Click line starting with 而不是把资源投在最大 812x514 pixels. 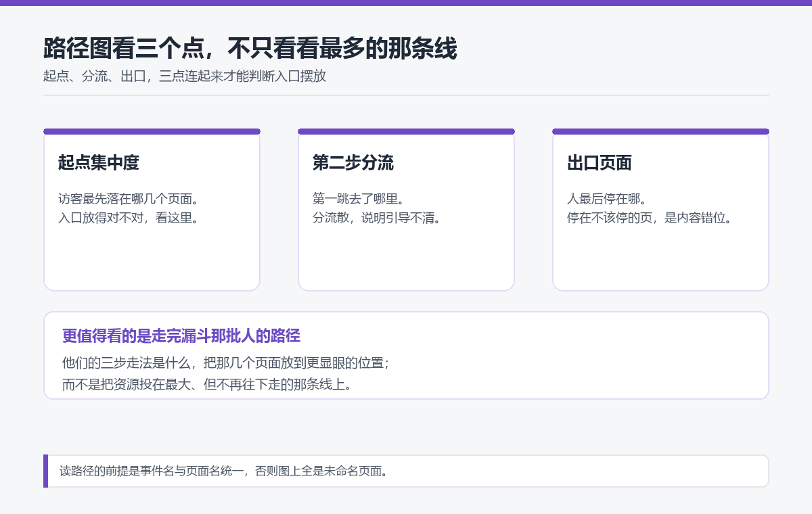(x=207, y=385)
